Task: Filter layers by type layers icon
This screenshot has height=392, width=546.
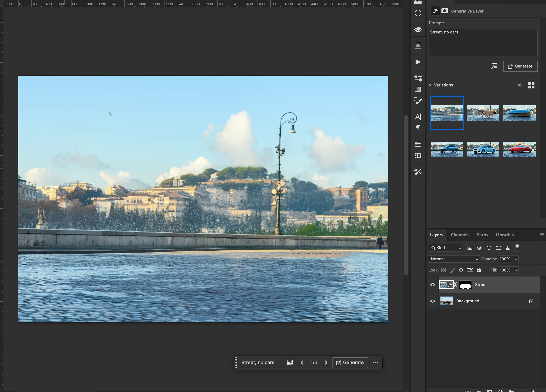Action: [489, 248]
